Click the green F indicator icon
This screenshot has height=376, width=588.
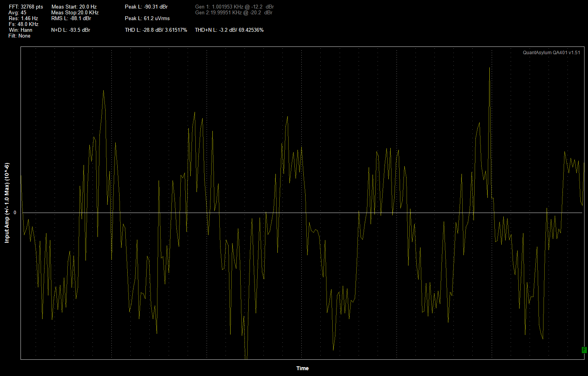tap(584, 350)
